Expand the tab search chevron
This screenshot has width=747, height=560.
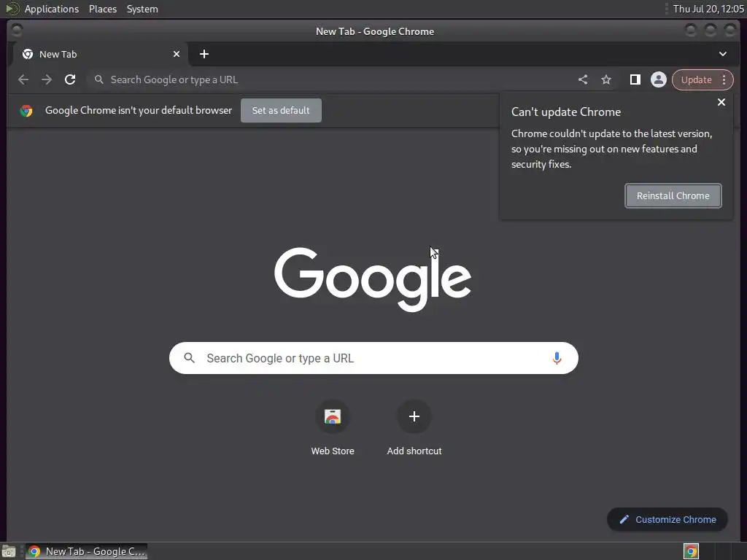(723, 54)
